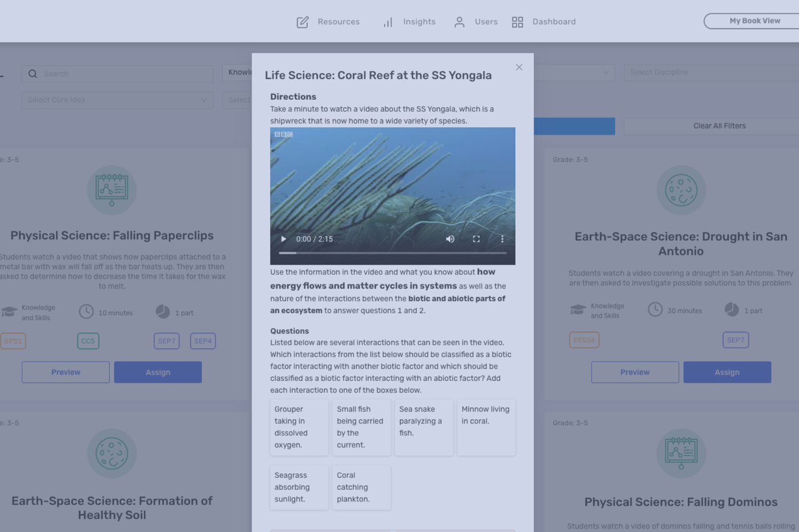Open Resources from the top navigation

[x=328, y=22]
